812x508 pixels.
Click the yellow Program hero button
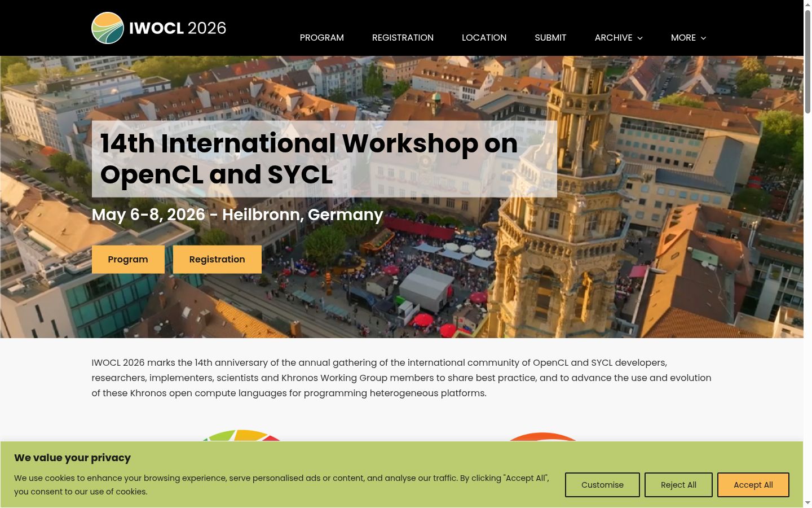tap(128, 260)
